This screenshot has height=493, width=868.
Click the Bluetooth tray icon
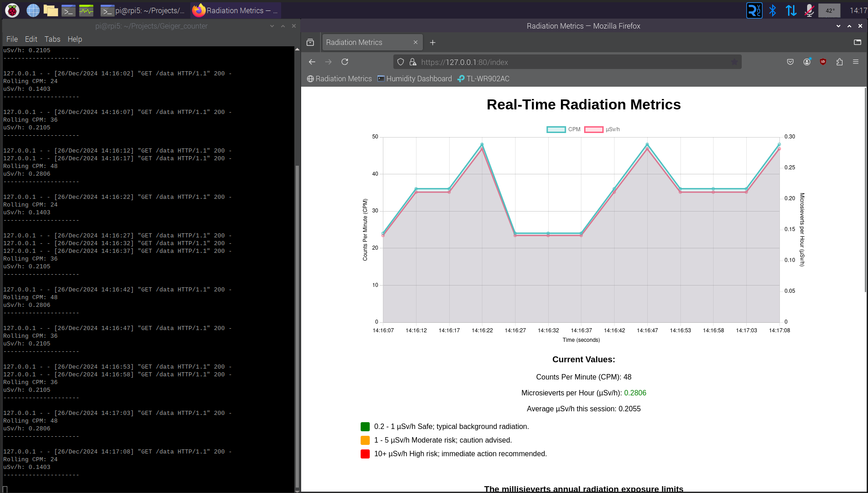click(x=772, y=10)
